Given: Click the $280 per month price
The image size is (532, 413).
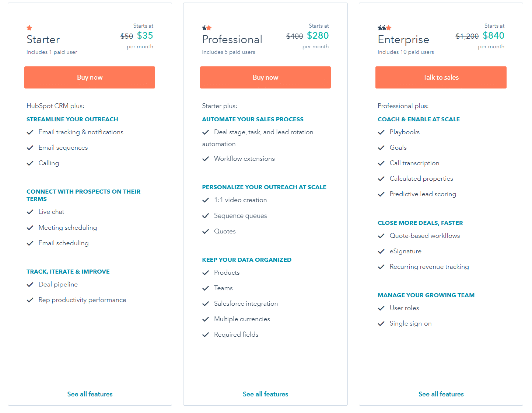Looking at the screenshot, I should coord(318,35).
